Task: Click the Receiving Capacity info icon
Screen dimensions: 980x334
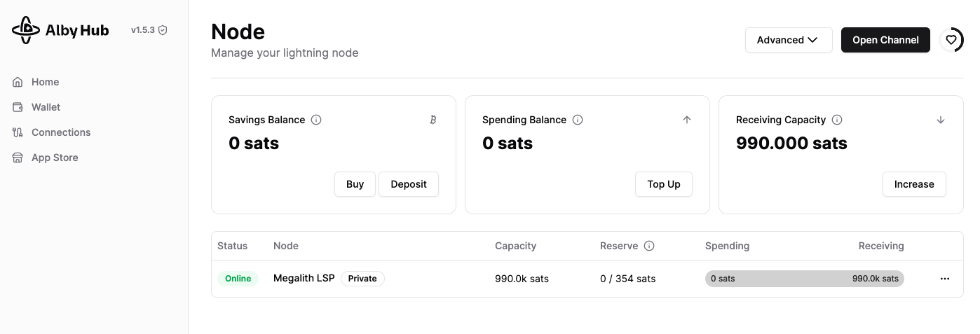Action: pos(837,120)
